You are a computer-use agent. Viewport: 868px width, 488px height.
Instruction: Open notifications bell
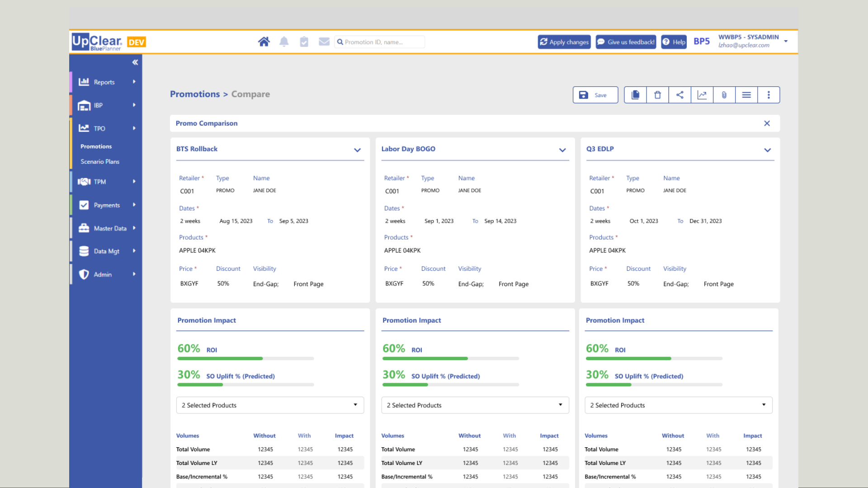284,42
